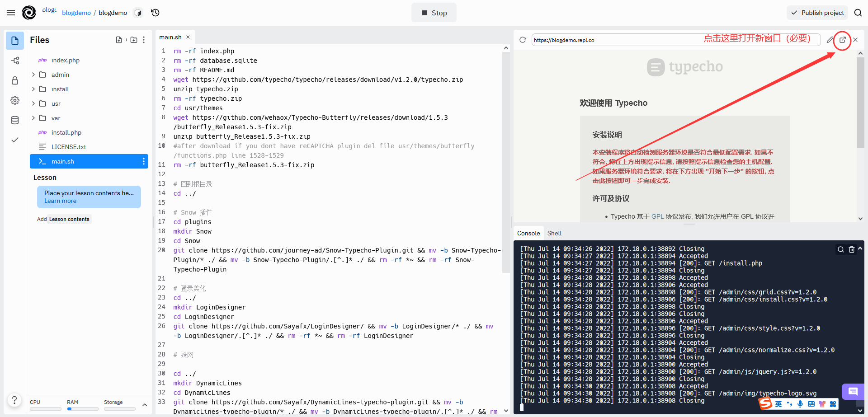Follow the blue blogdemo owner link

click(76, 13)
